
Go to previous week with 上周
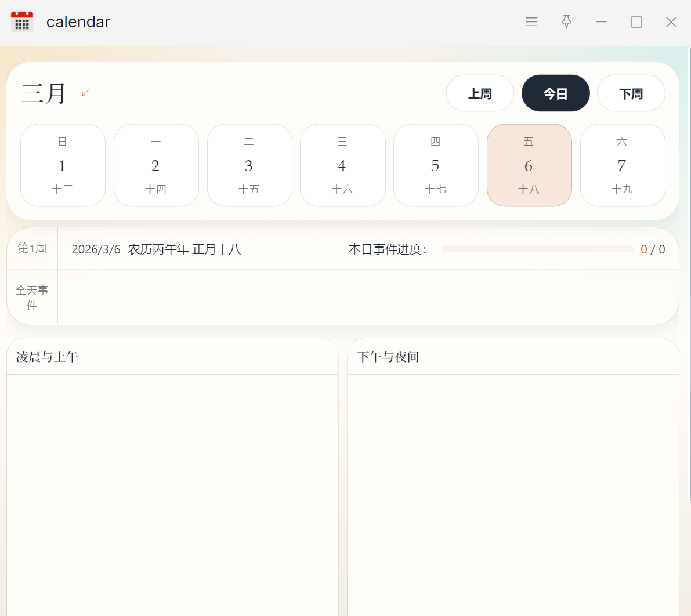click(x=480, y=93)
